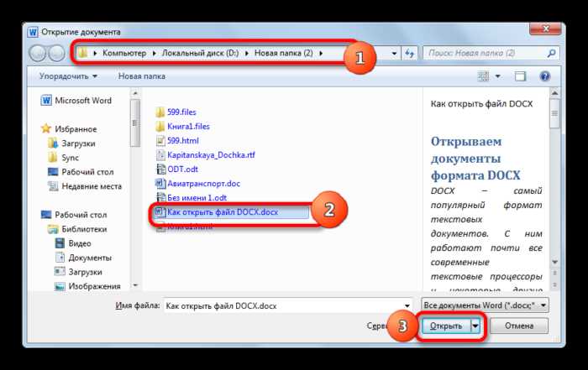Select the file 599.html
Viewport: 588px width, 370px height.
177,140
